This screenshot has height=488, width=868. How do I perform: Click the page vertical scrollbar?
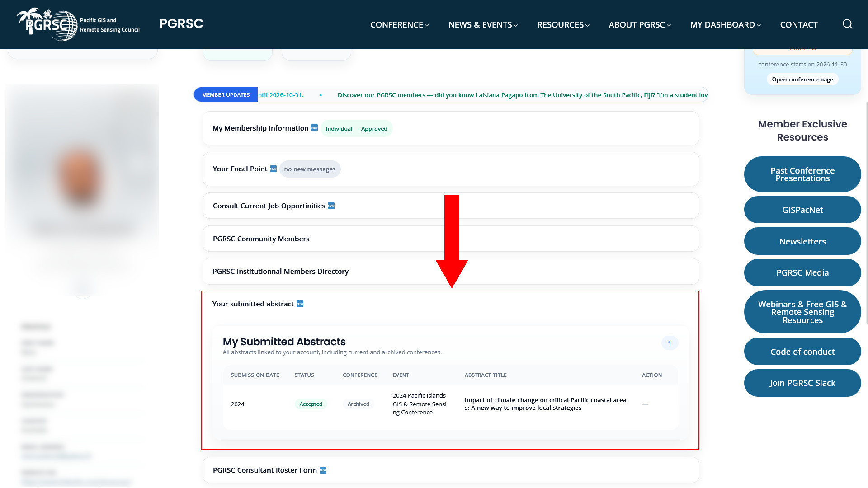866,212
